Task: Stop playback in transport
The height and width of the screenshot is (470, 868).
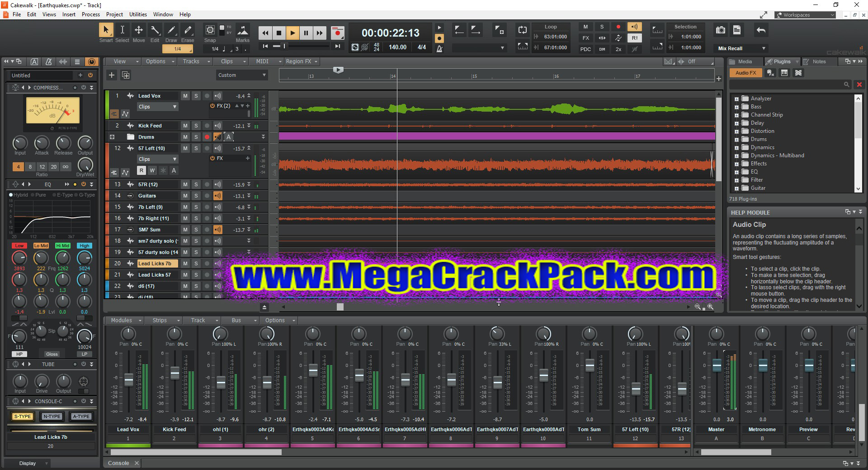Action: click(x=279, y=33)
